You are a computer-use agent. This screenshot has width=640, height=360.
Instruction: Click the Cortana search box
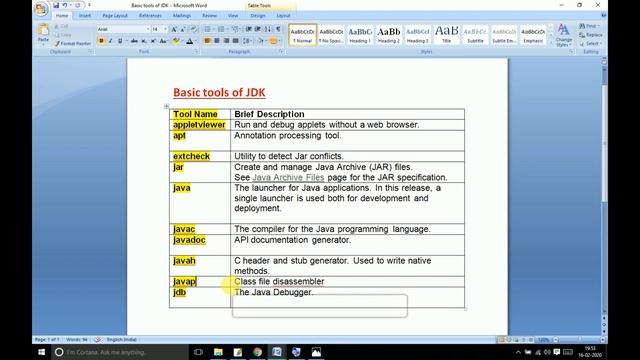(x=120, y=352)
